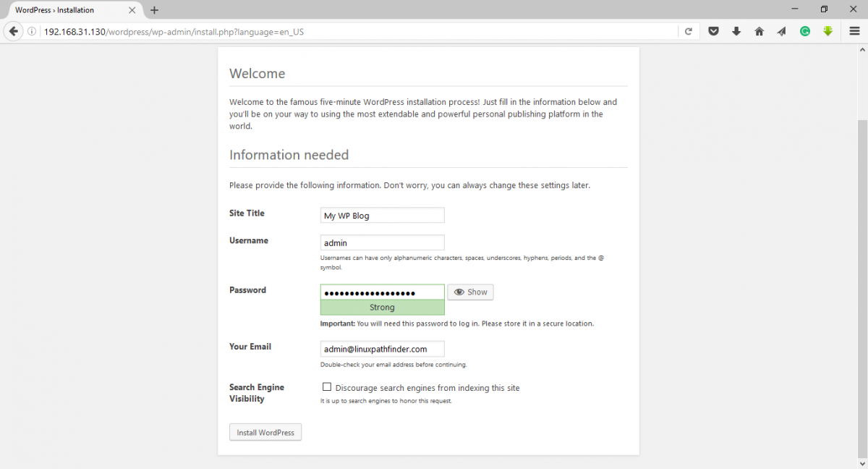Click the green download extension arrow icon
The width and height of the screenshot is (868, 469).
tap(828, 31)
